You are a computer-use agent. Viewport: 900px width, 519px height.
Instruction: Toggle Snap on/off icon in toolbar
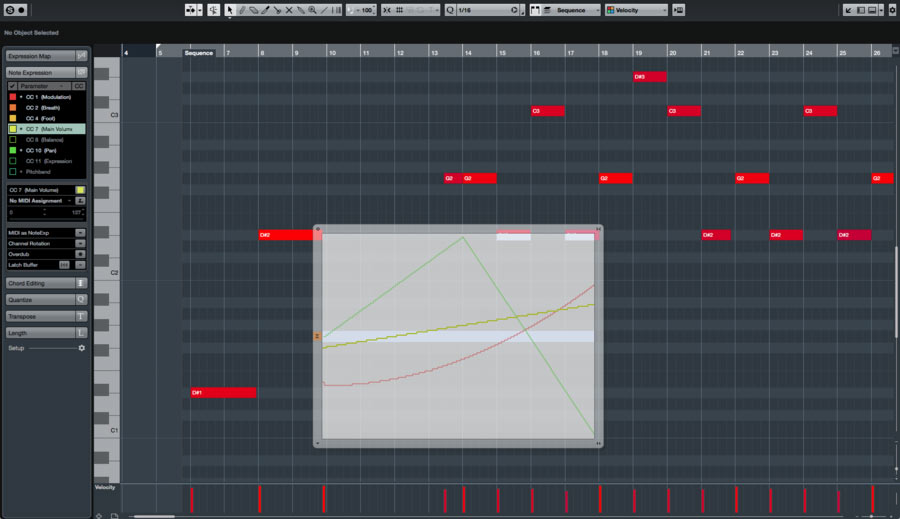tap(387, 10)
